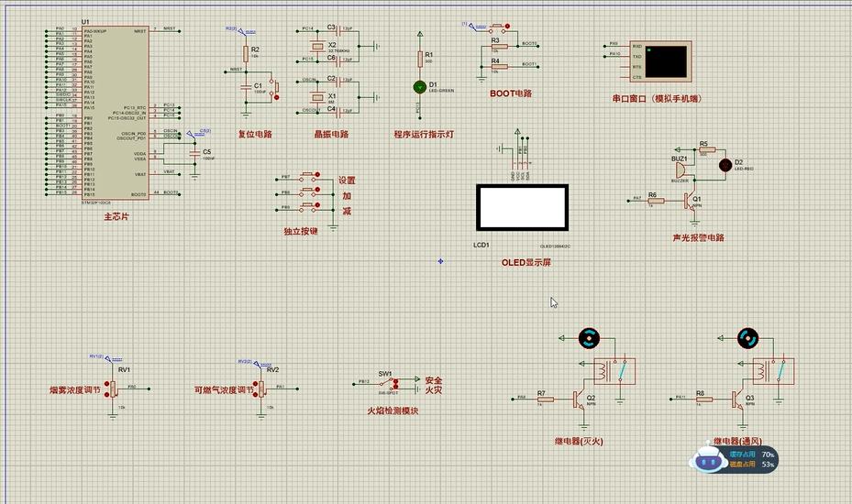
Task: Select transistor Q2 in fire relay circuit
Action: (580, 400)
